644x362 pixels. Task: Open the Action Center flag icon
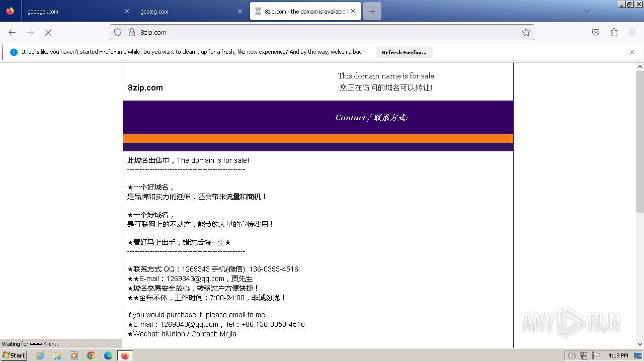(x=595, y=355)
